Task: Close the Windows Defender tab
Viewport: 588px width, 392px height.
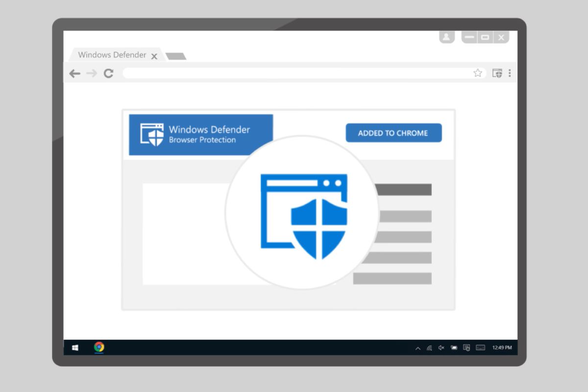Action: tap(154, 56)
